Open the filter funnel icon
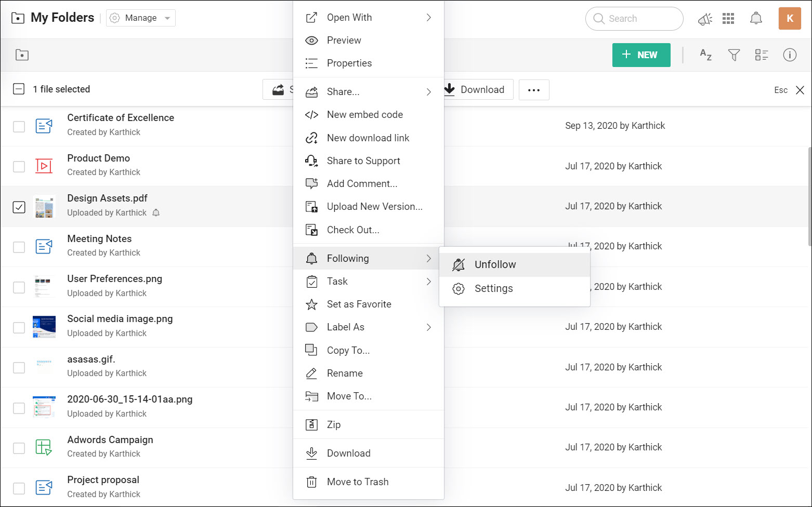The height and width of the screenshot is (507, 812). point(734,55)
